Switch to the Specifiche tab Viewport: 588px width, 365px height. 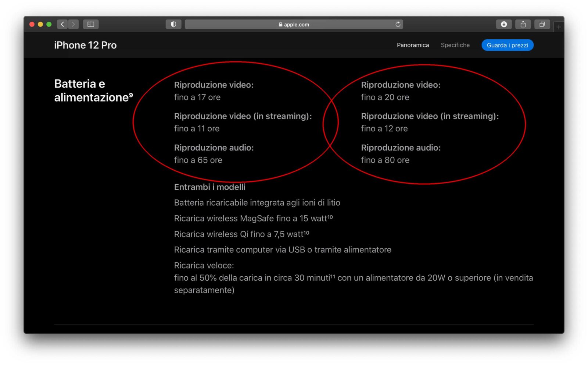pyautogui.click(x=455, y=45)
